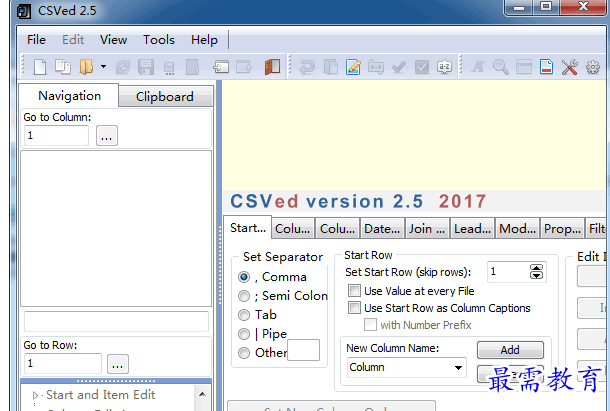
Task: Select the Comma separator radio button
Action: coord(244,277)
